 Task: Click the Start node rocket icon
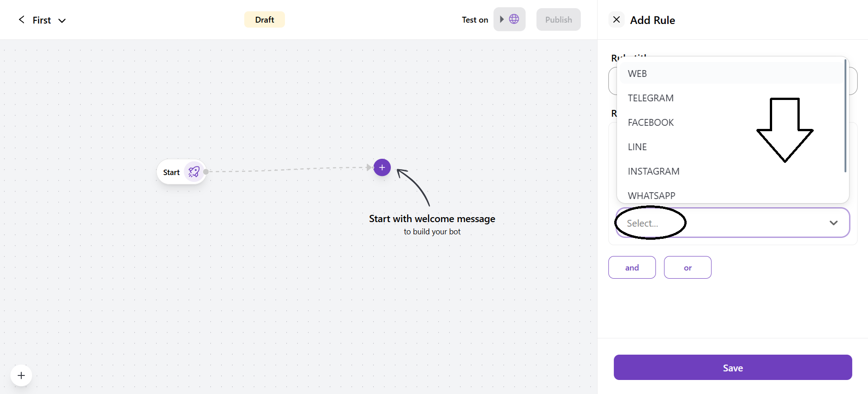(194, 172)
